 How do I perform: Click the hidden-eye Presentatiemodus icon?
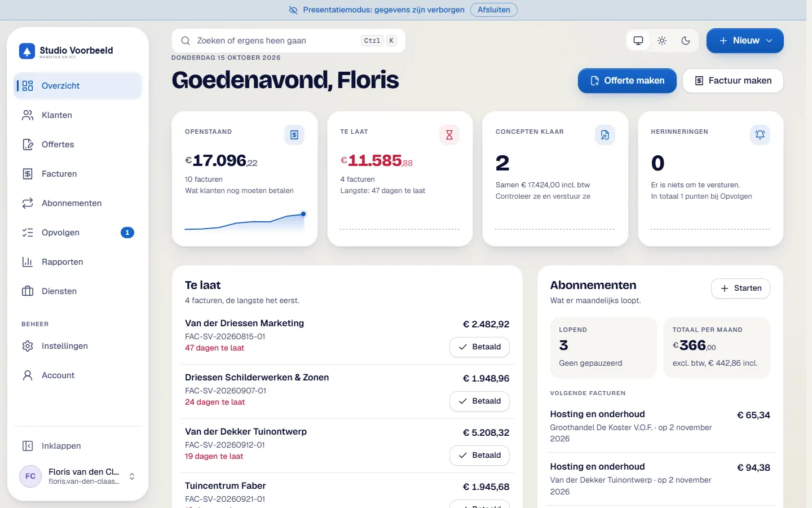point(293,10)
